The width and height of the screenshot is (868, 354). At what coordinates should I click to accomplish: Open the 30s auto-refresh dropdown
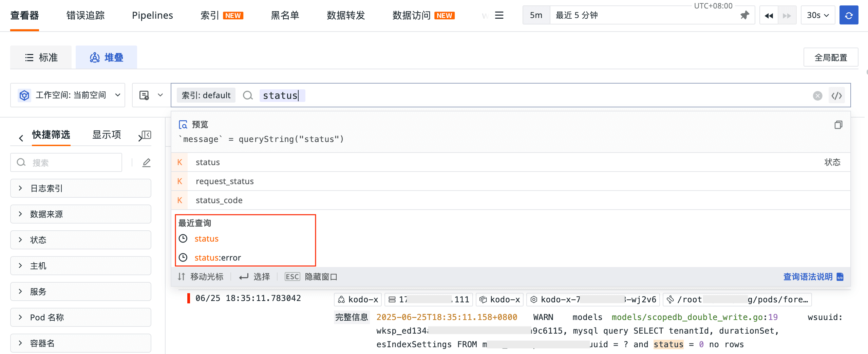pos(818,15)
